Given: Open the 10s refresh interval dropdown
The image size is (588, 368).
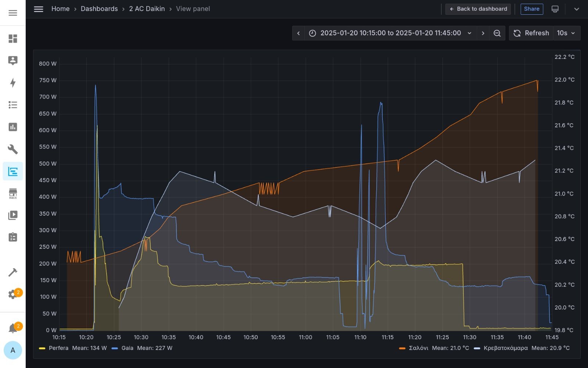Looking at the screenshot, I should [x=566, y=33].
